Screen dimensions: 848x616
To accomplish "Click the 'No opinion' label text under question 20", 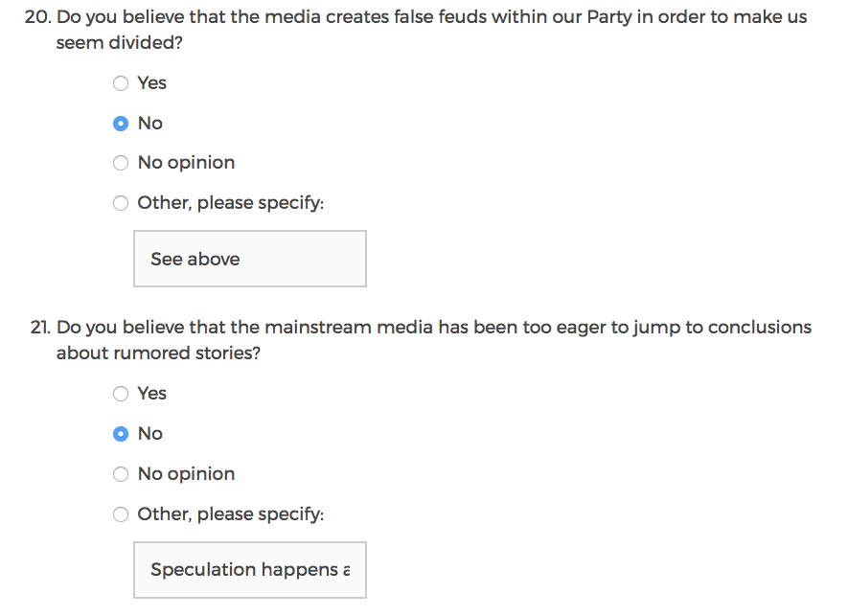I will [x=186, y=163].
